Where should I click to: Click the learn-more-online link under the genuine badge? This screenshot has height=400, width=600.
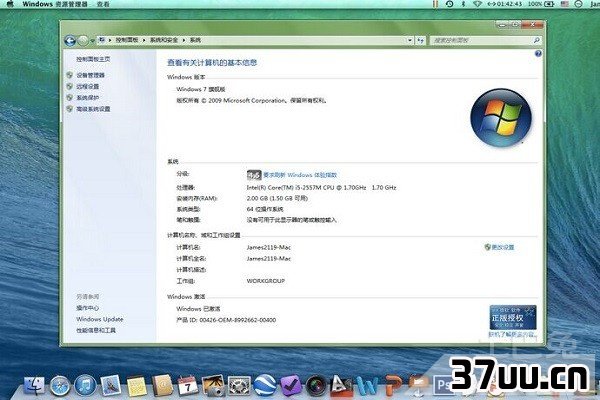(x=513, y=335)
